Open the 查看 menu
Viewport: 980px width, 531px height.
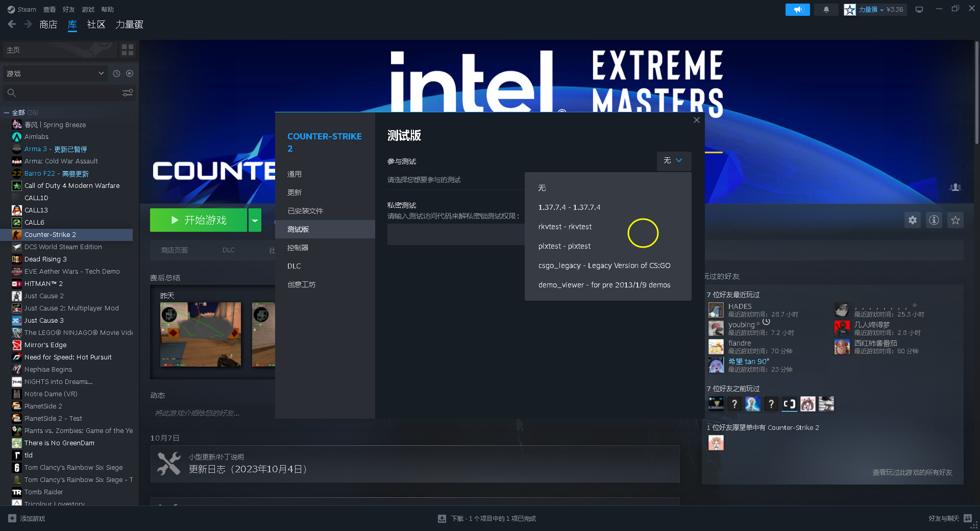coord(50,9)
